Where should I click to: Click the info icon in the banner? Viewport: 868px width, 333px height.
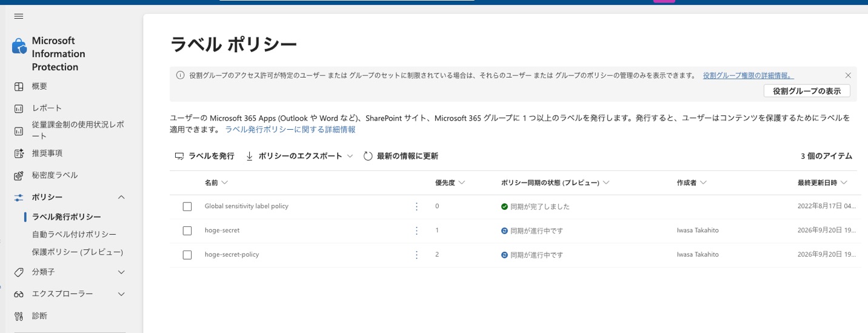[180, 76]
